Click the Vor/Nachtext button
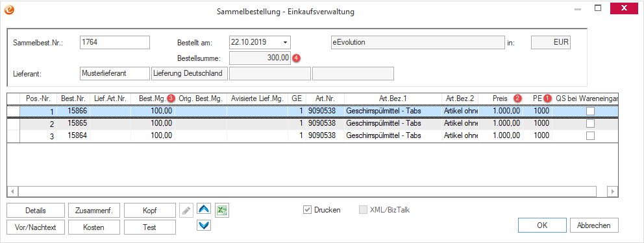 (x=36, y=227)
